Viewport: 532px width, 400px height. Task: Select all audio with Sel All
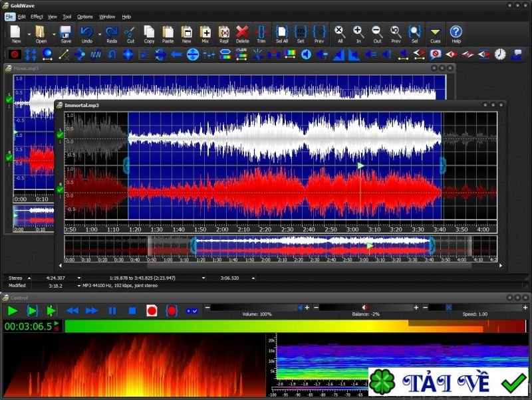281,33
